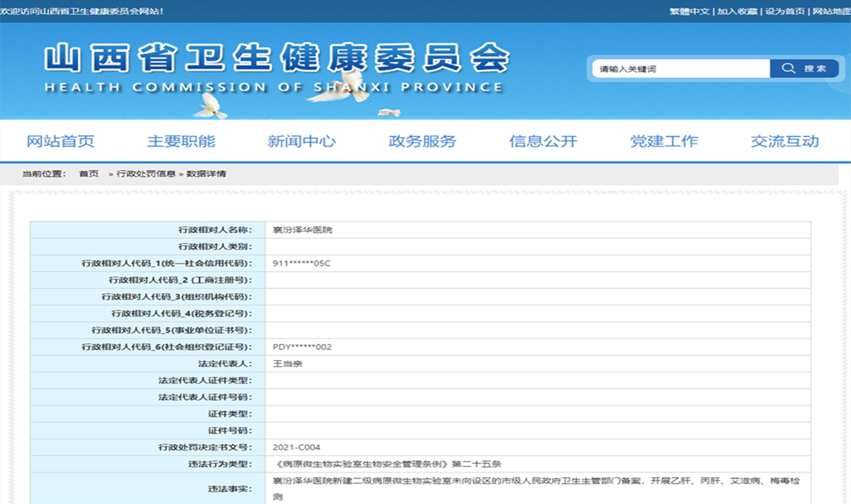Open the 网站首页 navigation tab
Image resolution: width=851 pixels, height=504 pixels.
point(61,142)
